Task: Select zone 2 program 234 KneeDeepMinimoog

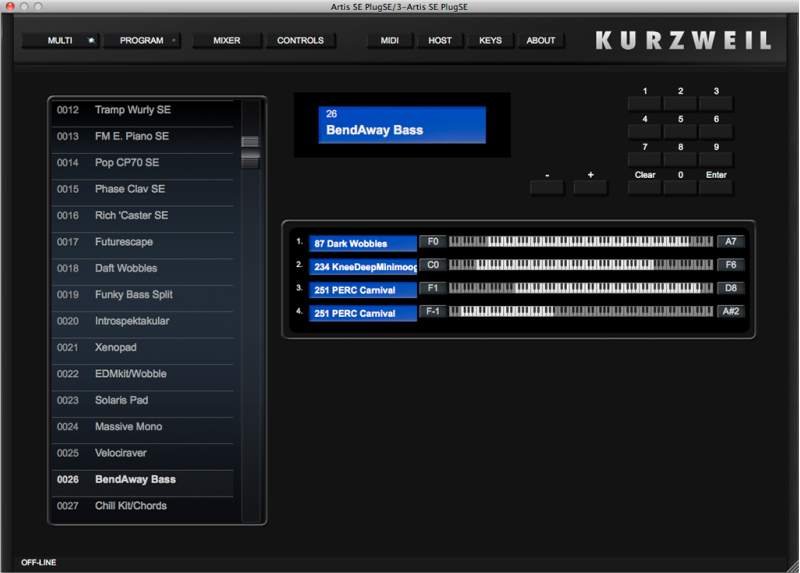Action: [362, 266]
